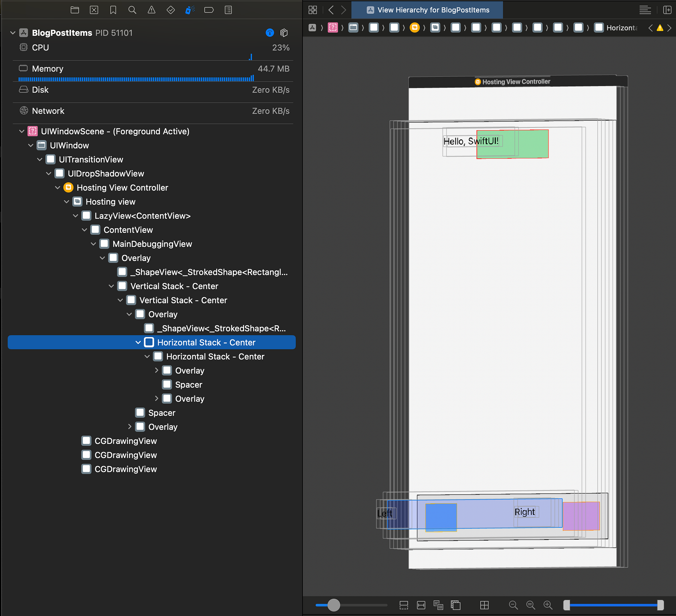Click the Zoom In magnifier button

(x=548, y=605)
